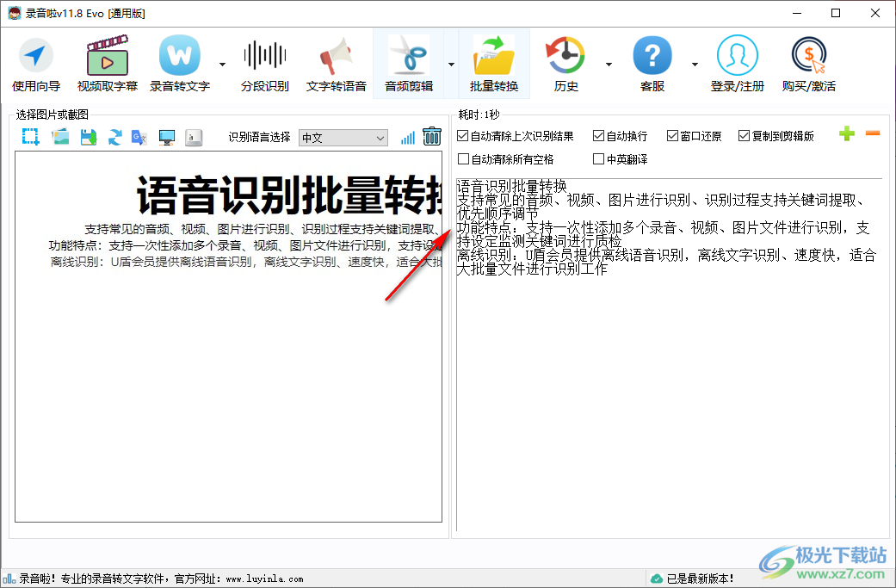The image size is (896, 588).
Task: Click the save with green arrow icon
Action: [x=88, y=137]
